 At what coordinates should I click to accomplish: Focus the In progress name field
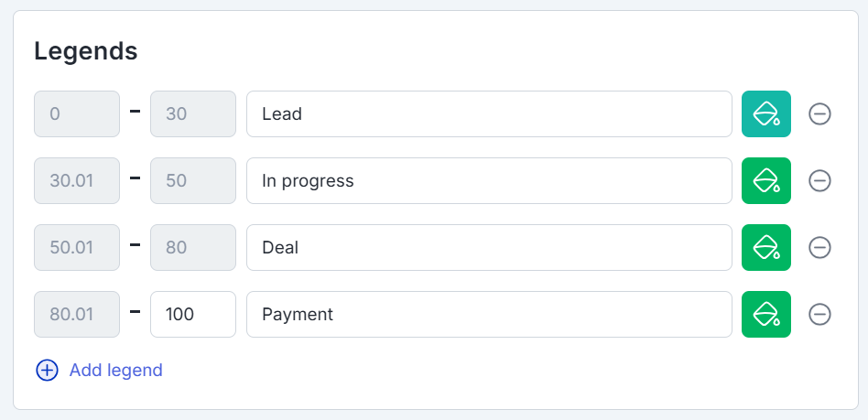click(x=489, y=181)
